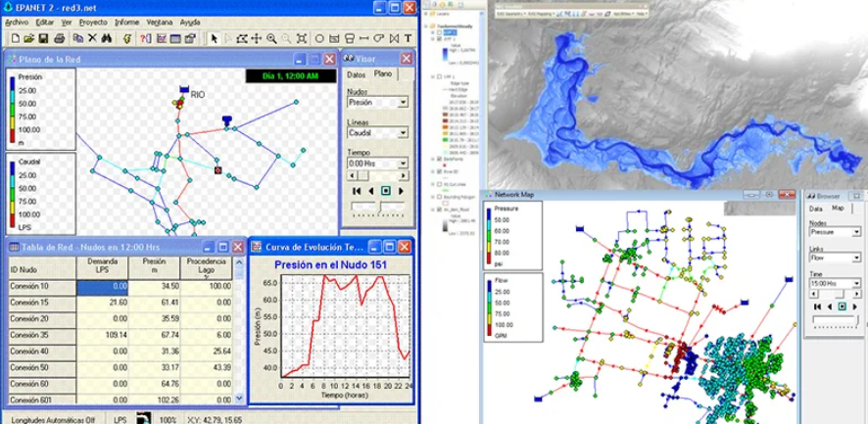Screen dimensions: 868x424
Task: Click the Print icon in EPANET toolbar
Action: click(60, 38)
